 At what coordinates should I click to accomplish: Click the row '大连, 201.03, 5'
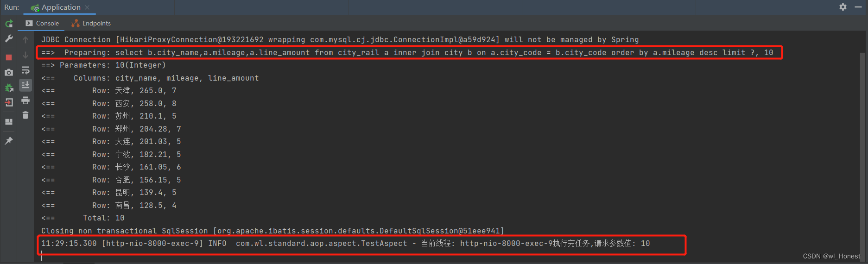click(111, 142)
